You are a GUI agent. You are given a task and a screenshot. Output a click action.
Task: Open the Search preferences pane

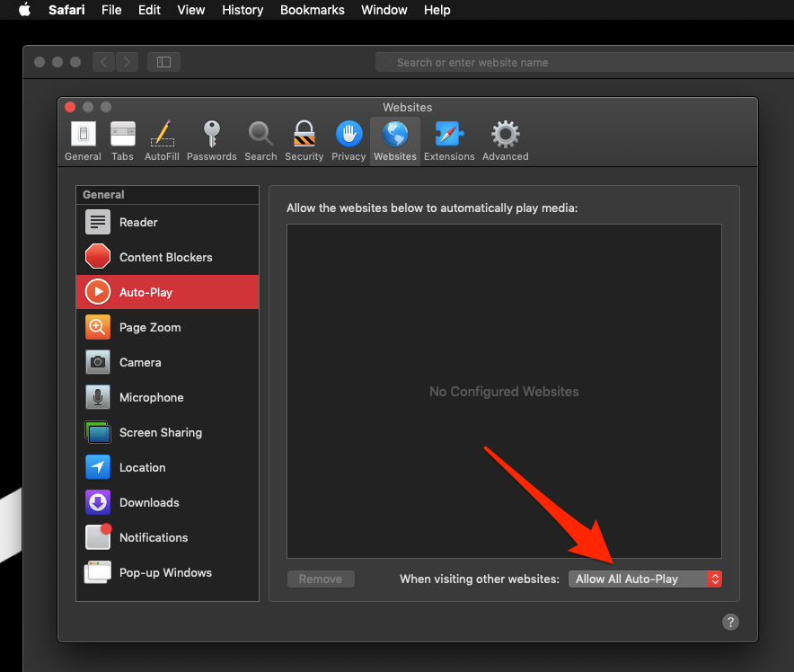tap(260, 141)
